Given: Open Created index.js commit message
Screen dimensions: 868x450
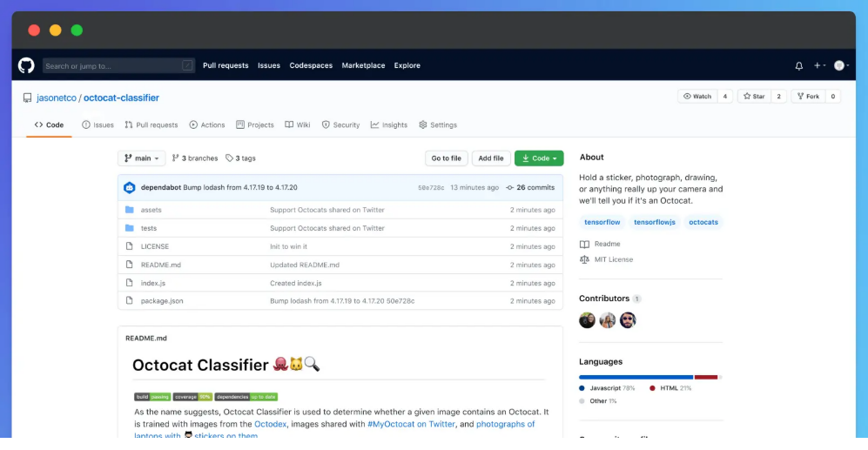Looking at the screenshot, I should 296,283.
